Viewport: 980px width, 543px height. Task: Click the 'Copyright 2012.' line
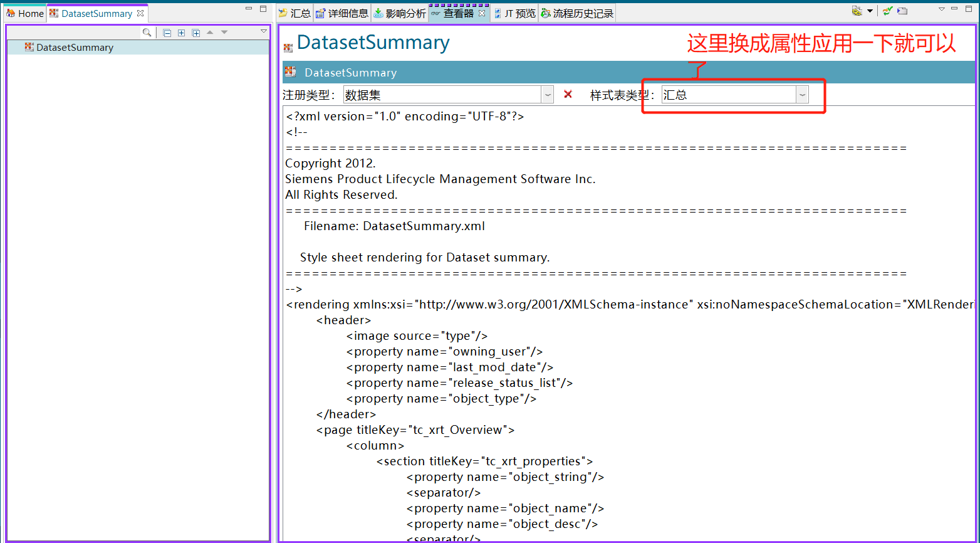click(330, 164)
